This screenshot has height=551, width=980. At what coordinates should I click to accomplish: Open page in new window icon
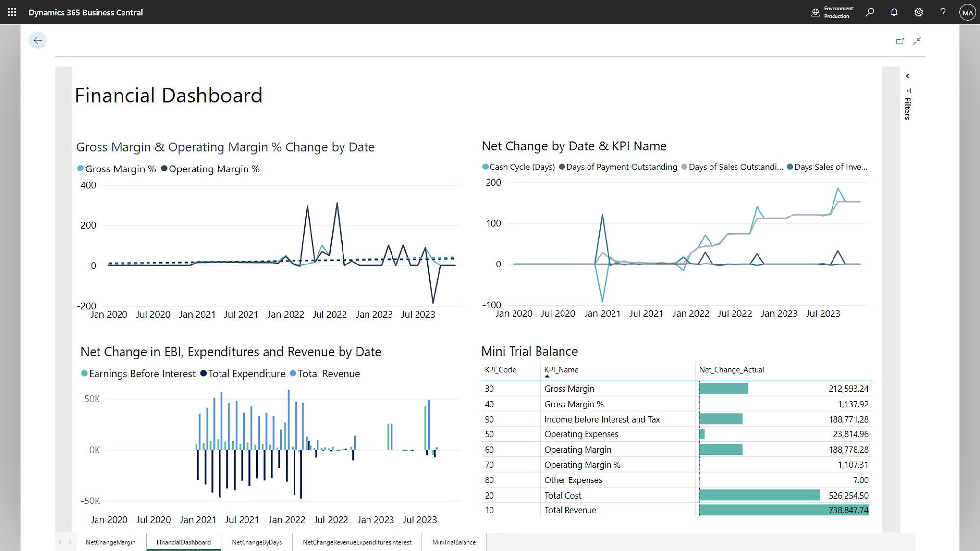pyautogui.click(x=900, y=42)
